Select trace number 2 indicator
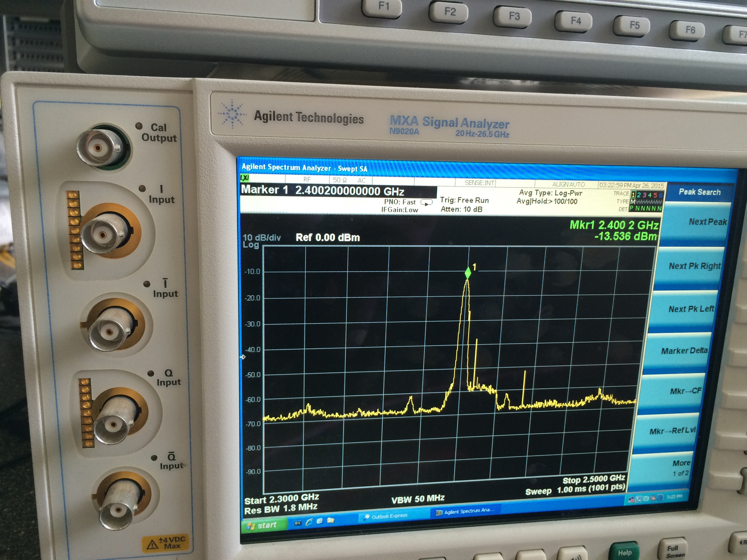Image resolution: width=747 pixels, height=560 pixels. pyautogui.click(x=639, y=195)
